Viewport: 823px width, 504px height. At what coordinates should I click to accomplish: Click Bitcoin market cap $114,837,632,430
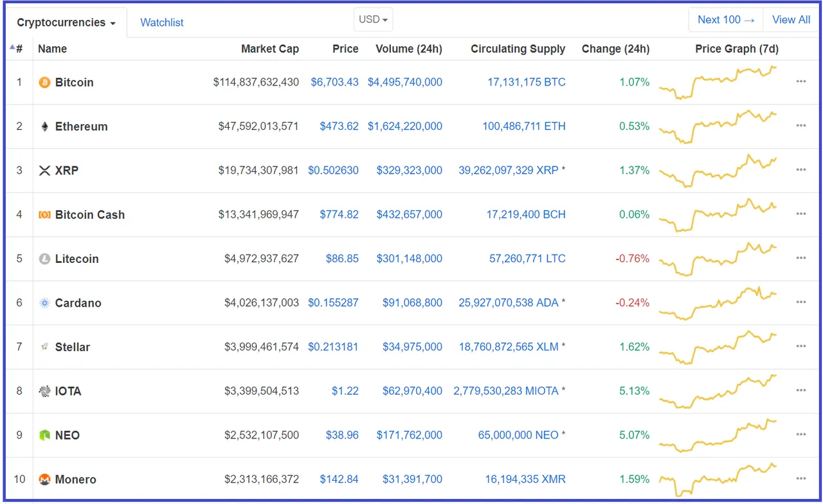pyautogui.click(x=257, y=82)
